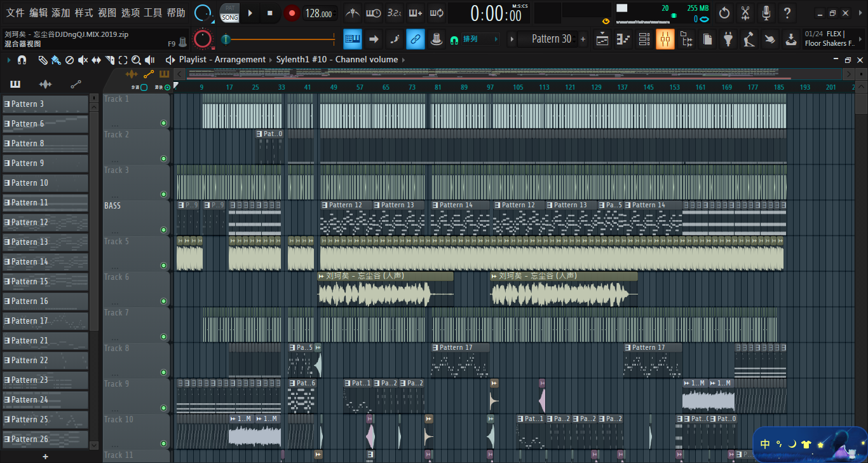Open the 工具 menu
Image resolution: width=868 pixels, height=463 pixels.
coord(153,13)
